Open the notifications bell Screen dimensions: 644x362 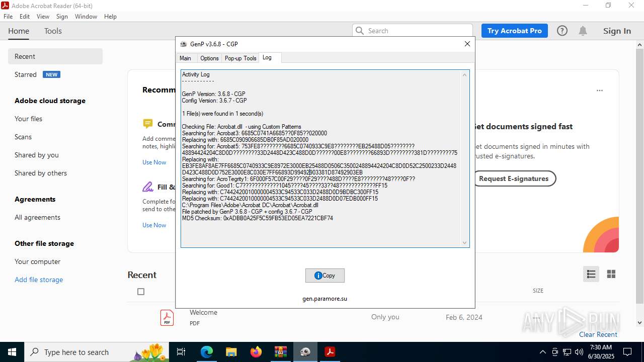tap(583, 31)
